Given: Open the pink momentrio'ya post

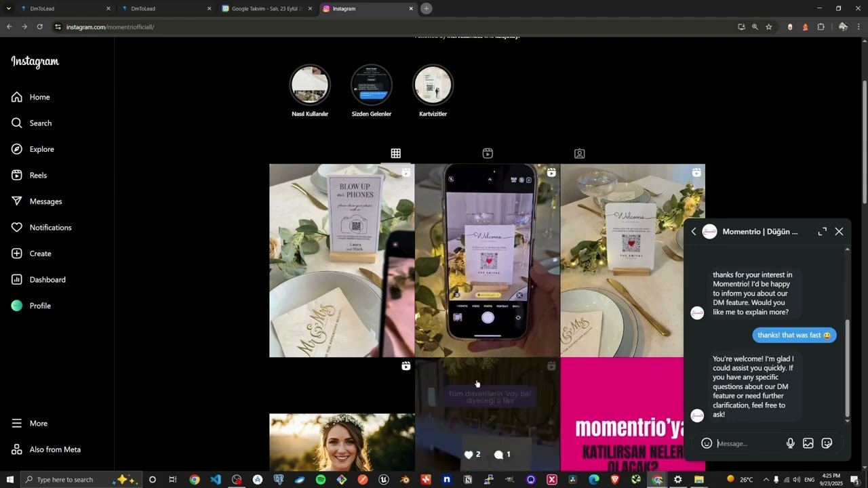Looking at the screenshot, I should (x=623, y=415).
